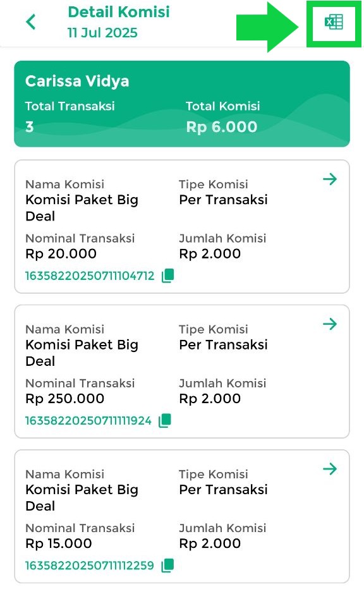Copy transaction ID 16358220250711112259
Screen dimensions: 364x606
pos(167,566)
